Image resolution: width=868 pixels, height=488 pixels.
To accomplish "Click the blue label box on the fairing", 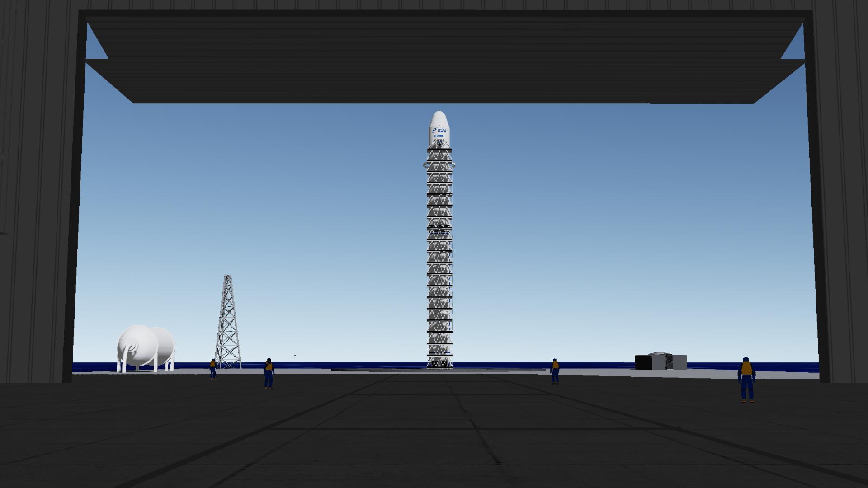I will click(439, 135).
